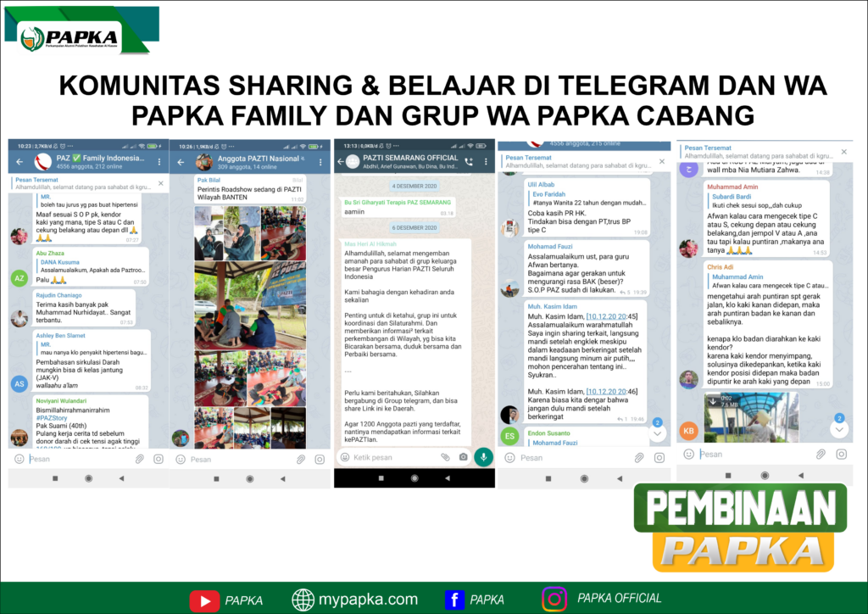Close pinned message above the Muhammad Amin message
The image size is (868, 614).
pos(843,151)
